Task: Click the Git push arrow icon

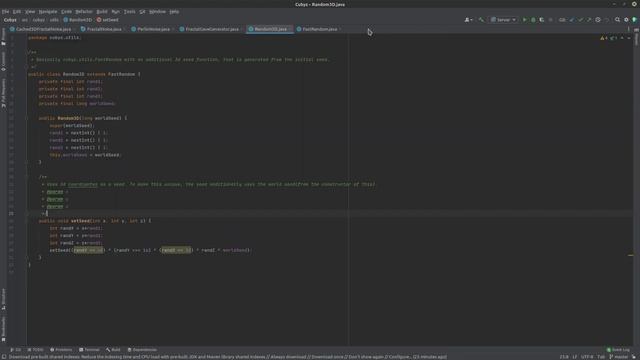Action: click(589, 20)
